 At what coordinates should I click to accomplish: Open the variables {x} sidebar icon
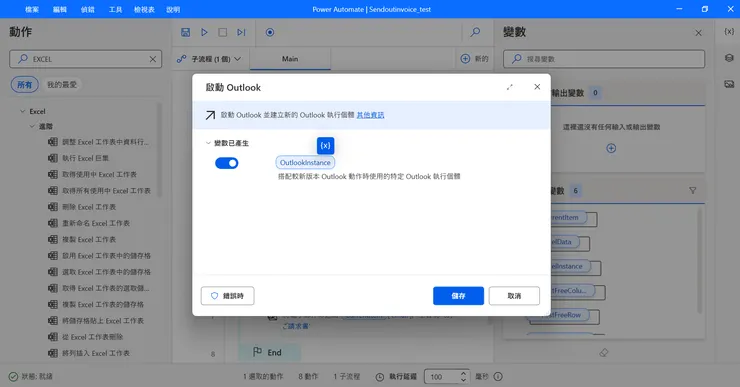(729, 31)
